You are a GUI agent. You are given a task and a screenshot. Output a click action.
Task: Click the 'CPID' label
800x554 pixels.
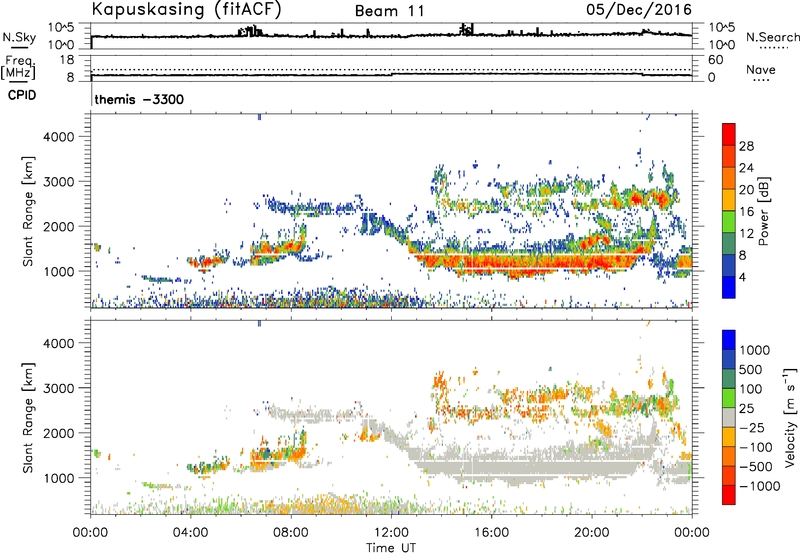pos(22,95)
